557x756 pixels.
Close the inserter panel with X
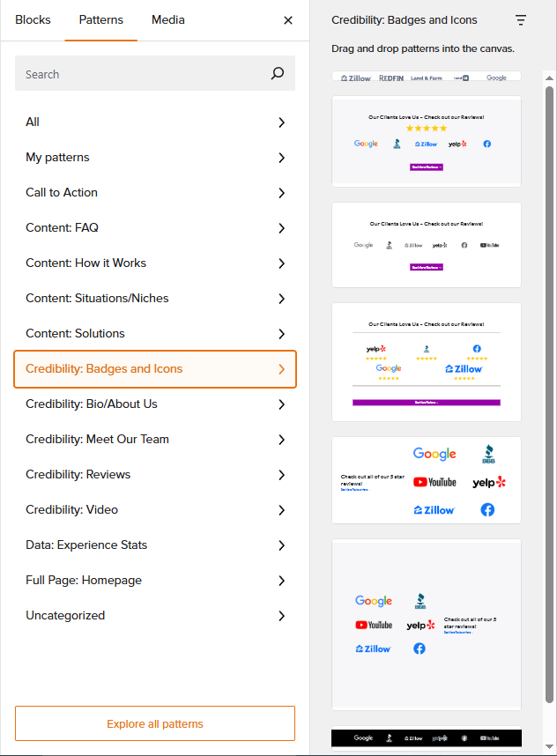(x=288, y=20)
